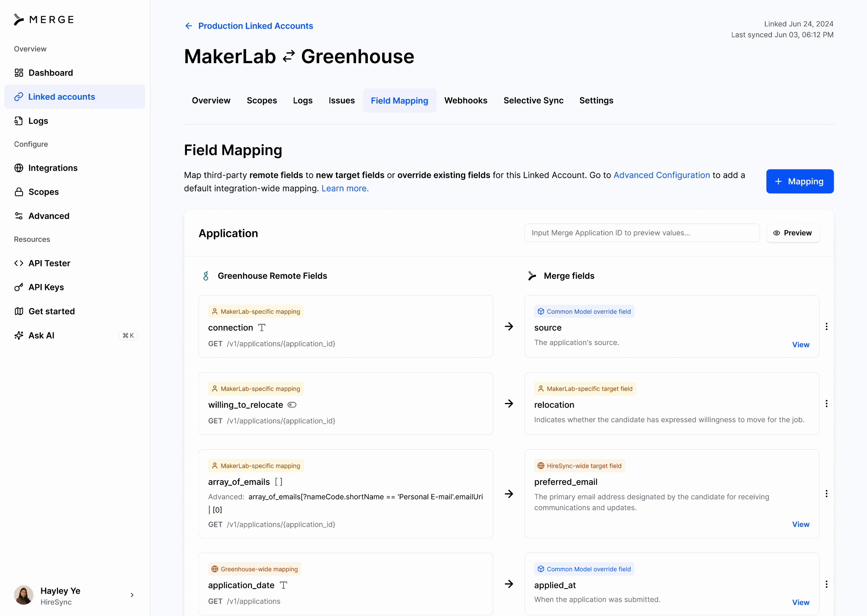This screenshot has height=616, width=867.
Task: Open the sidebar Logs page
Action: [75, 121]
